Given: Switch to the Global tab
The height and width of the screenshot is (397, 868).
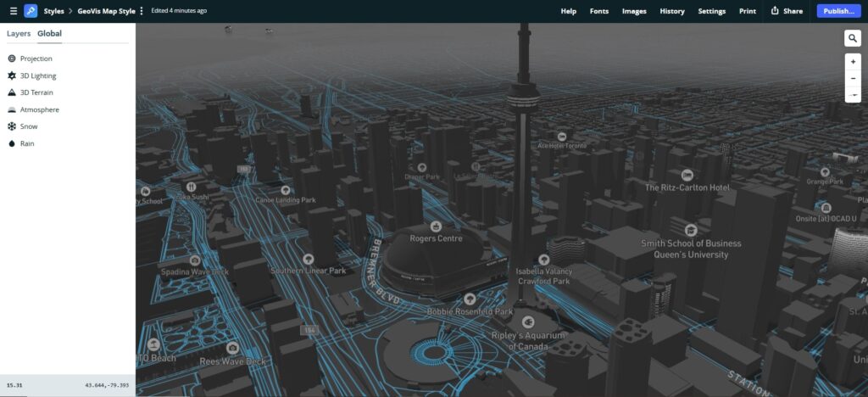Looking at the screenshot, I should (49, 34).
